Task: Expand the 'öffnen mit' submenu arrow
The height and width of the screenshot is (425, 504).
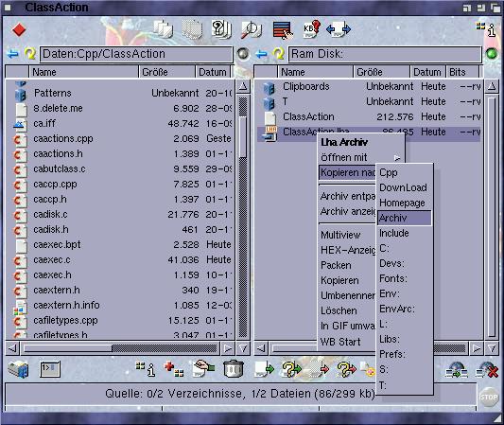Action: click(397, 158)
